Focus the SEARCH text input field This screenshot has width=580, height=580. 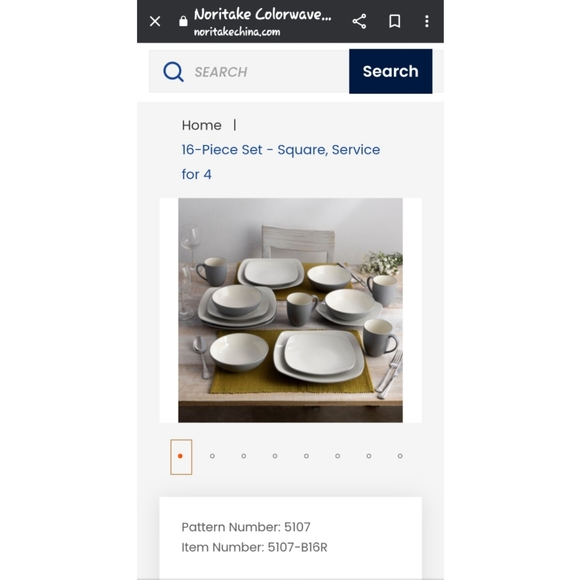(249, 71)
